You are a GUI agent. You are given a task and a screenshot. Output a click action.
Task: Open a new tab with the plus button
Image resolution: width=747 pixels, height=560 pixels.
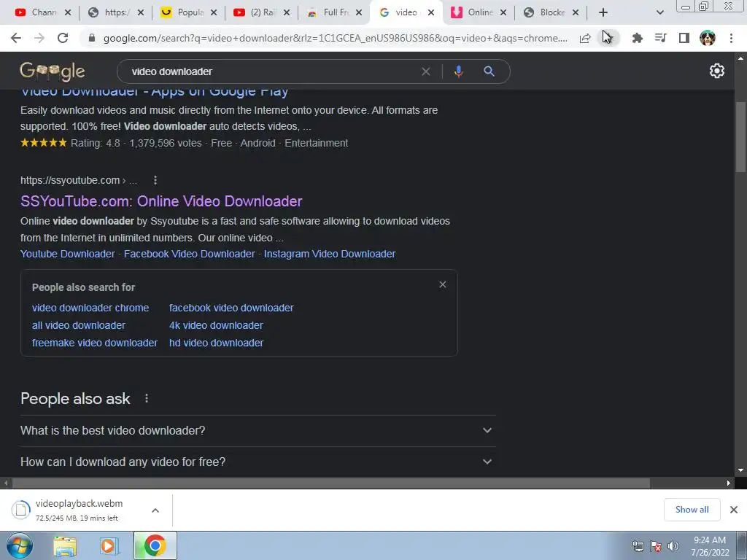tap(603, 12)
